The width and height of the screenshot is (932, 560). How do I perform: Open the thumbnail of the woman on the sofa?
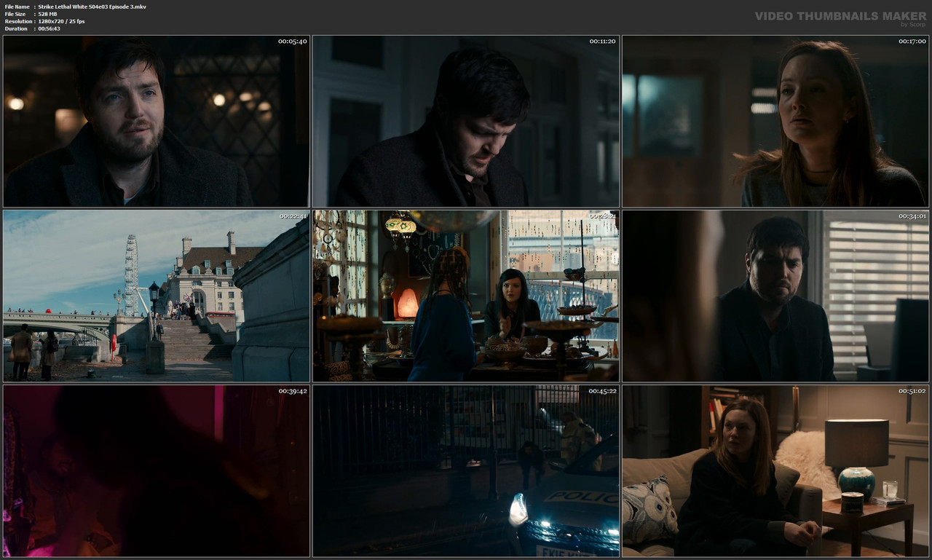pyautogui.click(x=775, y=471)
